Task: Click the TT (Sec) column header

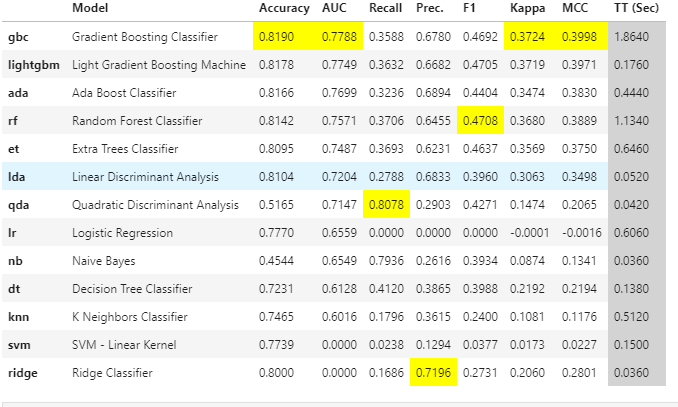Action: tap(637, 9)
